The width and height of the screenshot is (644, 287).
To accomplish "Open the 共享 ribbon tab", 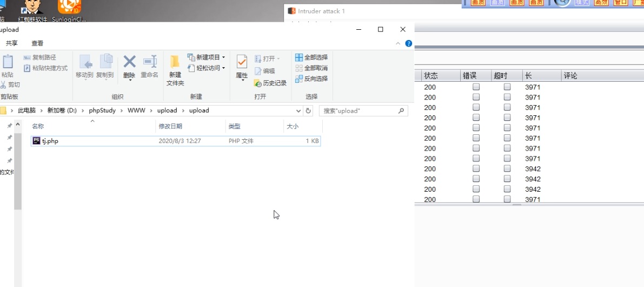I will pyautogui.click(x=11, y=43).
